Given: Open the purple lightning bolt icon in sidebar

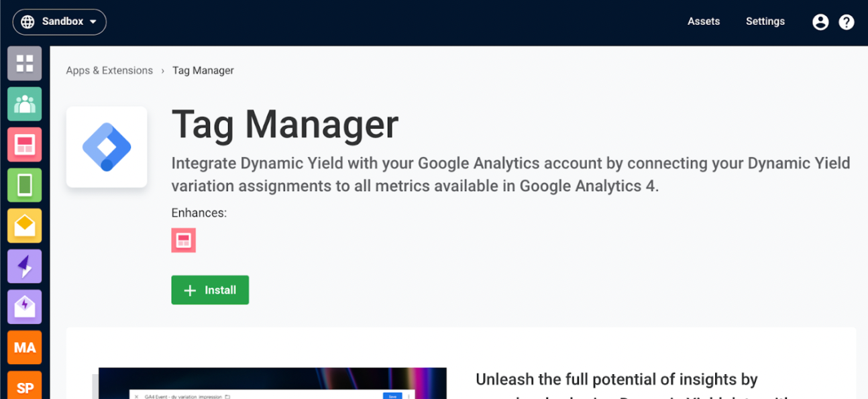Looking at the screenshot, I should point(25,266).
